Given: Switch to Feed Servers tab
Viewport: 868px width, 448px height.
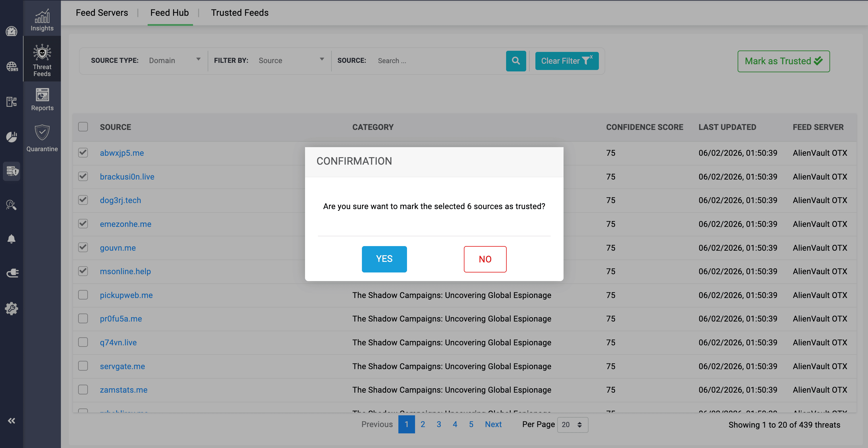Looking at the screenshot, I should (102, 13).
